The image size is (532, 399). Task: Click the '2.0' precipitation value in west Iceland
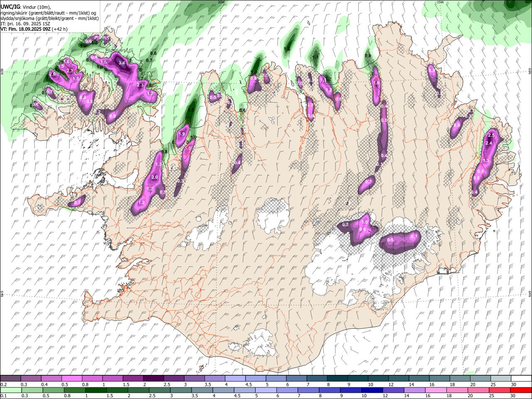[x=155, y=177]
